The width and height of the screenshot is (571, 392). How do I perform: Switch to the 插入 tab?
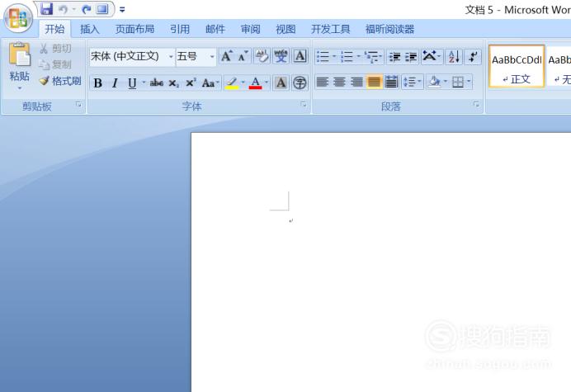click(x=90, y=29)
